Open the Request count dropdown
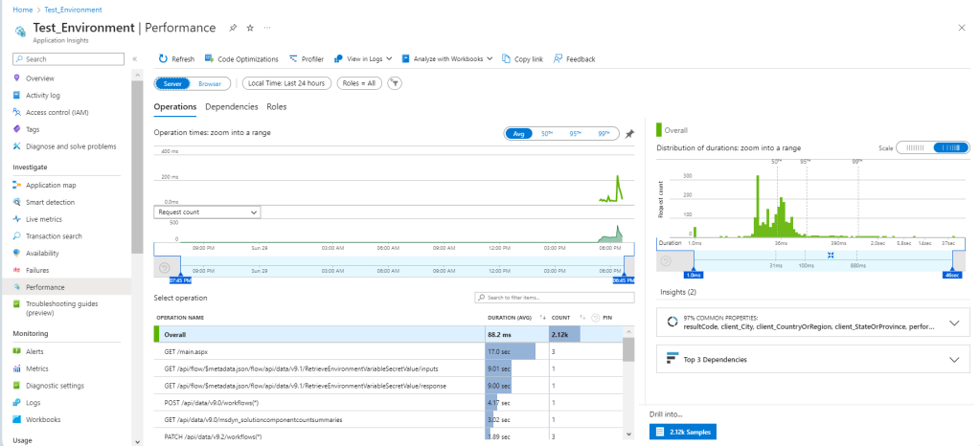The height and width of the screenshot is (446, 980). (207, 212)
